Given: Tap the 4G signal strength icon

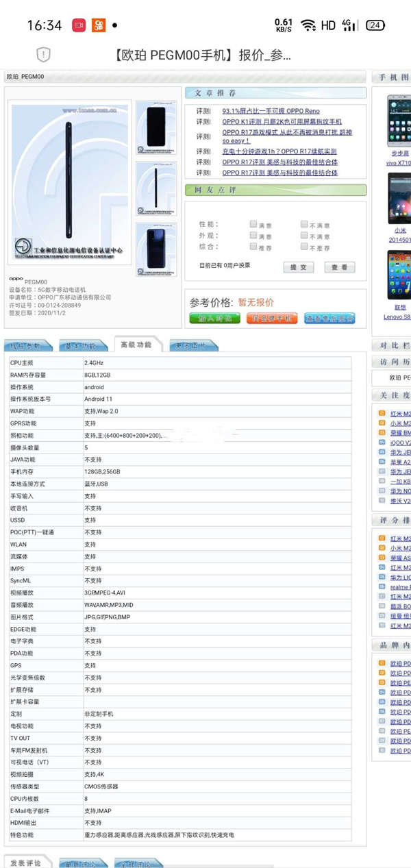Looking at the screenshot, I should (349, 25).
